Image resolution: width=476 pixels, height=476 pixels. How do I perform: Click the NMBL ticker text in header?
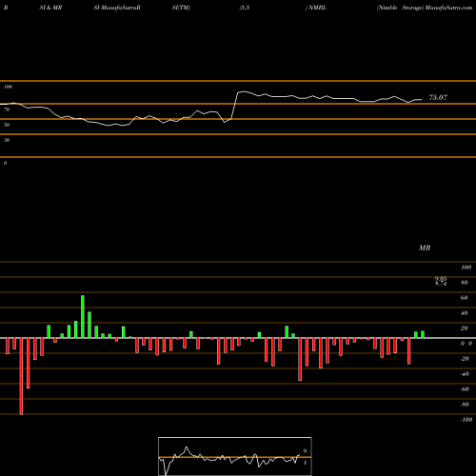tap(317, 8)
